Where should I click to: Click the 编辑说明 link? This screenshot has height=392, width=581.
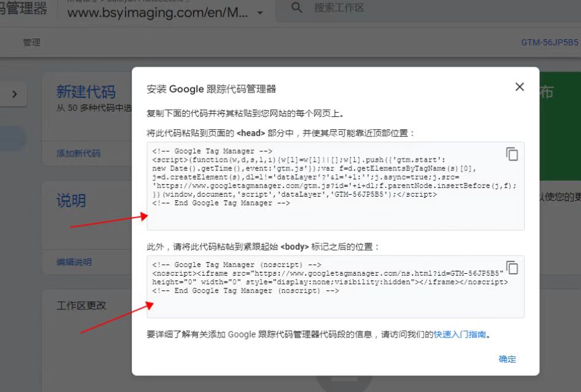tap(74, 262)
